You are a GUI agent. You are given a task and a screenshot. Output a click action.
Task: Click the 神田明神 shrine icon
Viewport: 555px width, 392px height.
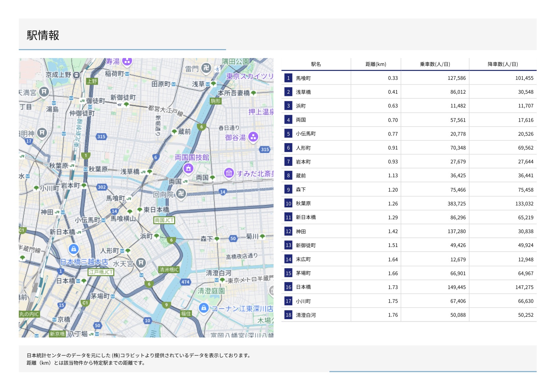point(42,133)
